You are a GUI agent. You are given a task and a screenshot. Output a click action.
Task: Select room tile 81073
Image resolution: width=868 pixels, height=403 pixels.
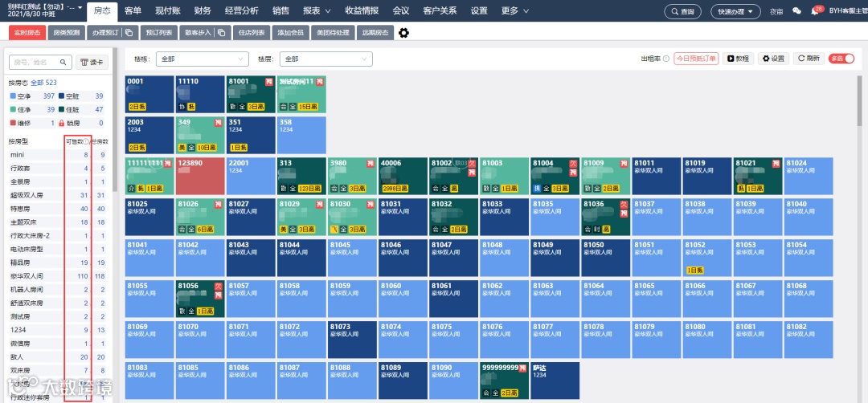[x=352, y=340]
